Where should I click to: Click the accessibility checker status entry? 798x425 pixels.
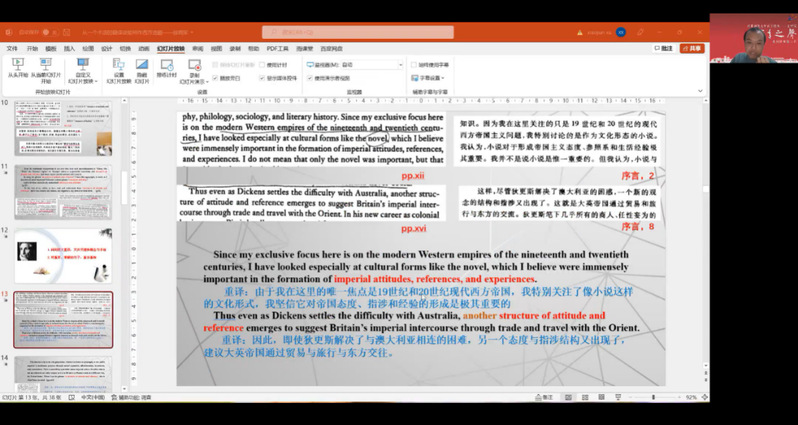[x=131, y=397]
